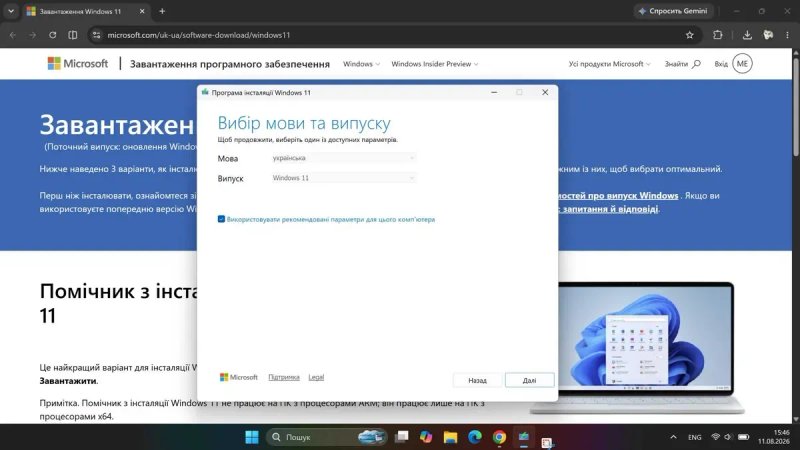Open Chrome downloads icon
Screen dimensions: 800x450
click(747, 35)
